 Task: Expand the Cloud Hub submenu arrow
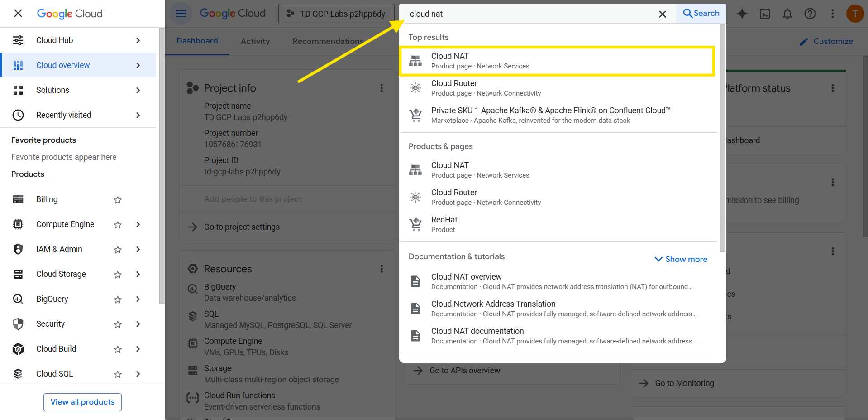[x=138, y=40]
